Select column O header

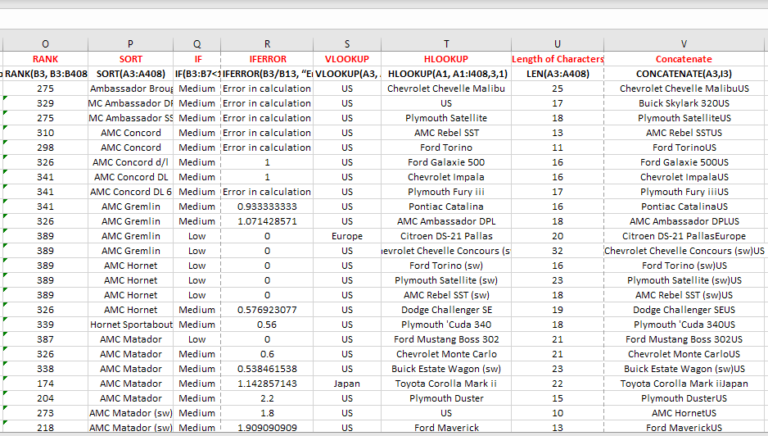(46, 44)
